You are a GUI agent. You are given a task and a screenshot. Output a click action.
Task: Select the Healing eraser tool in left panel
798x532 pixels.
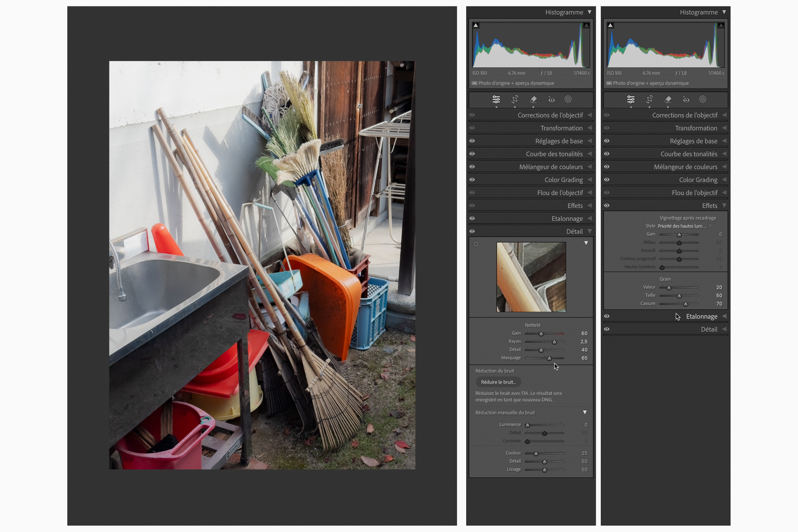[533, 99]
